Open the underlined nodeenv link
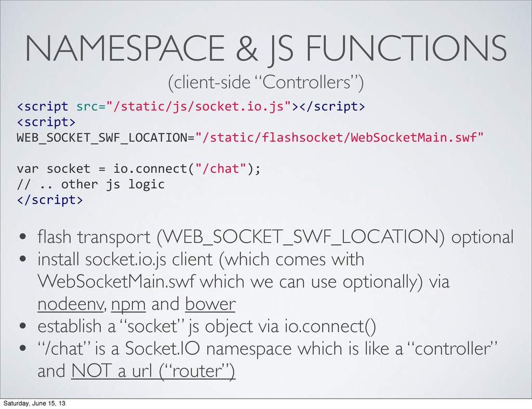The width and height of the screenshot is (532, 409). tap(70, 304)
